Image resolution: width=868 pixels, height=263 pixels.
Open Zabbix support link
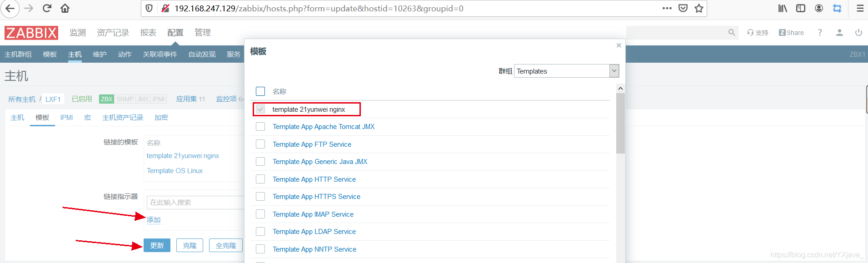(x=758, y=33)
